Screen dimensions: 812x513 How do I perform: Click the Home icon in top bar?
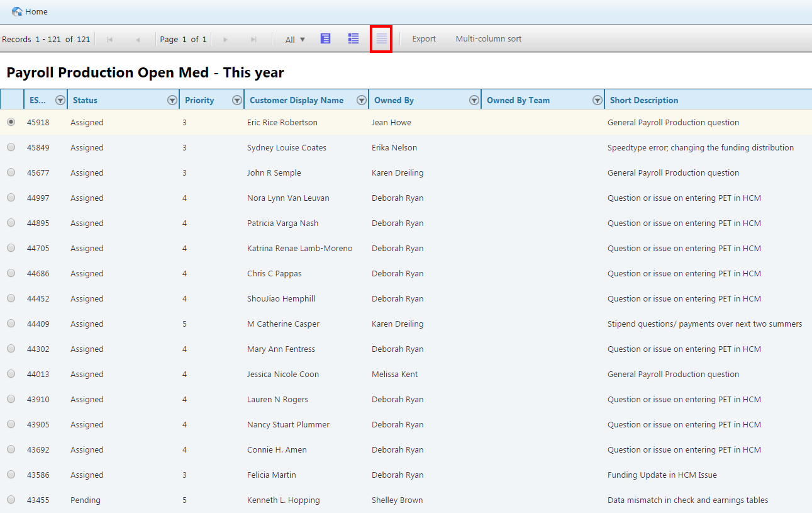[17, 12]
